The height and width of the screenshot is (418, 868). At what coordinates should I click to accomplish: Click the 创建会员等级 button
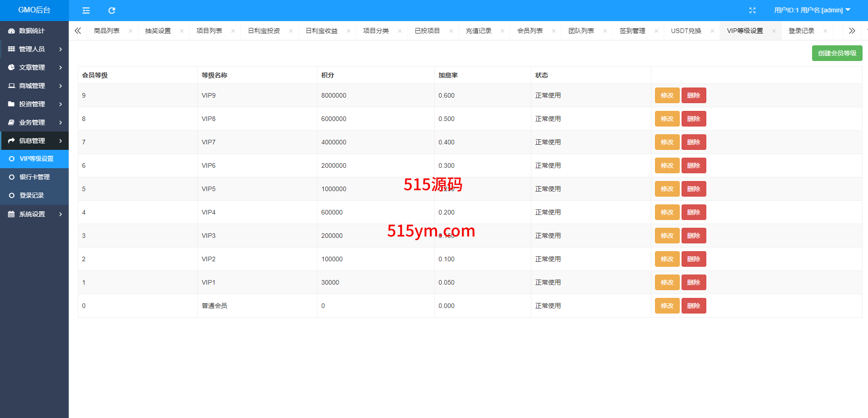(837, 53)
